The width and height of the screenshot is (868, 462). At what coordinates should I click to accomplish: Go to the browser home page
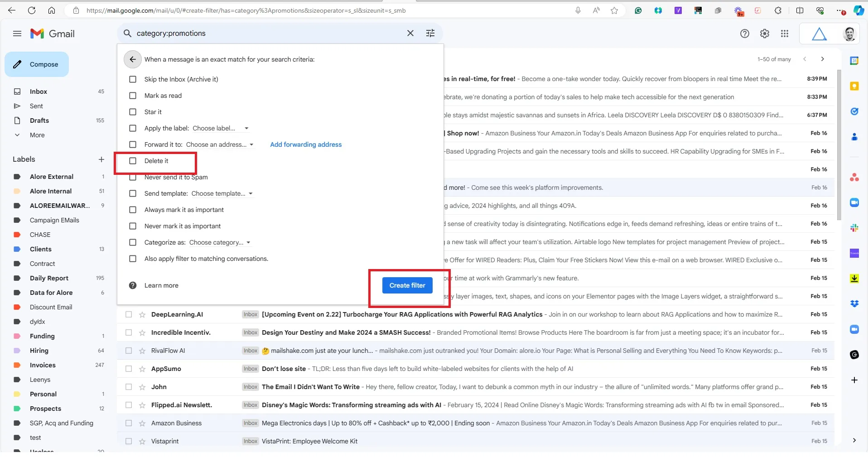pyautogui.click(x=52, y=10)
